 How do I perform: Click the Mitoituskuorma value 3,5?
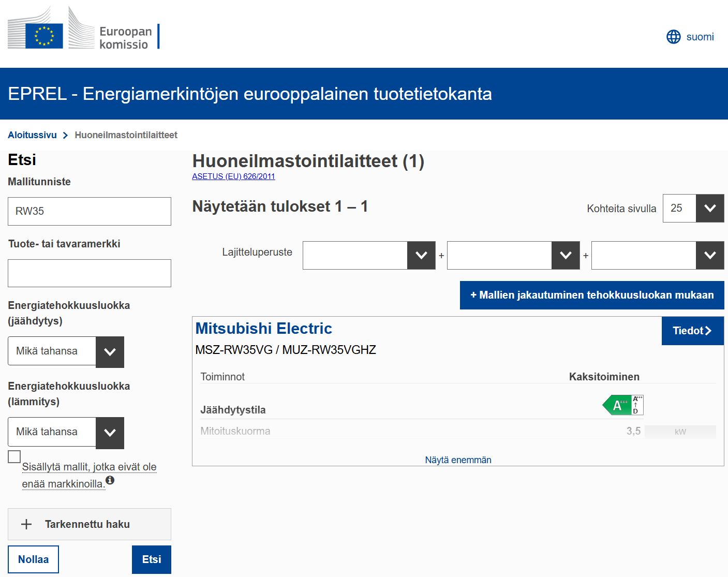click(x=633, y=431)
